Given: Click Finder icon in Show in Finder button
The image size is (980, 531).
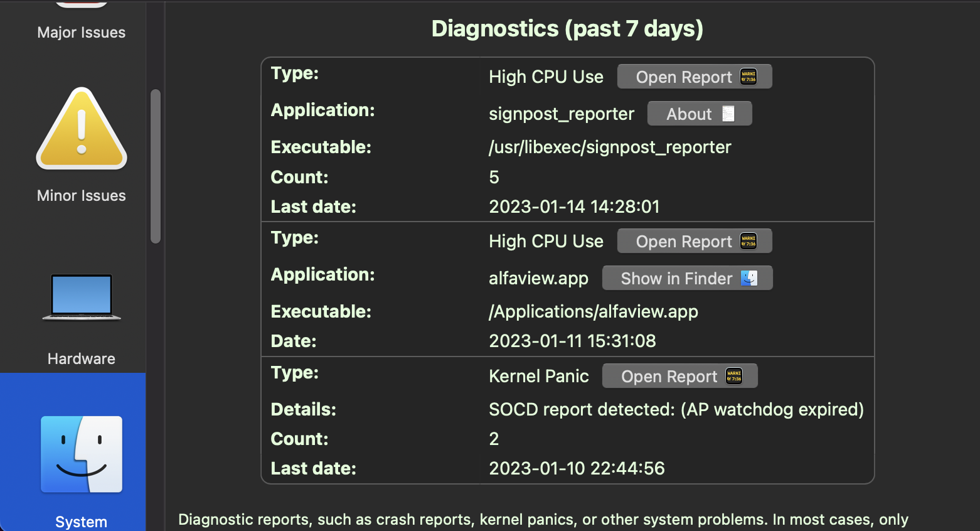Looking at the screenshot, I should 749,278.
